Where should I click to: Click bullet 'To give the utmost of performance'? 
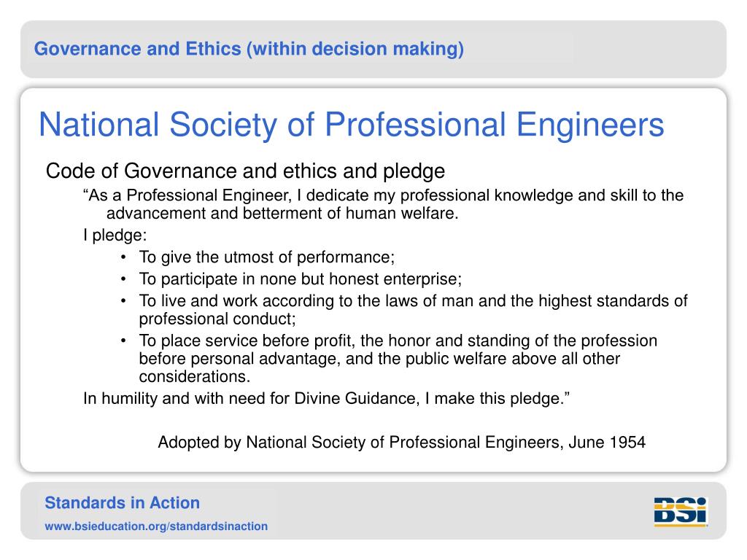point(267,257)
